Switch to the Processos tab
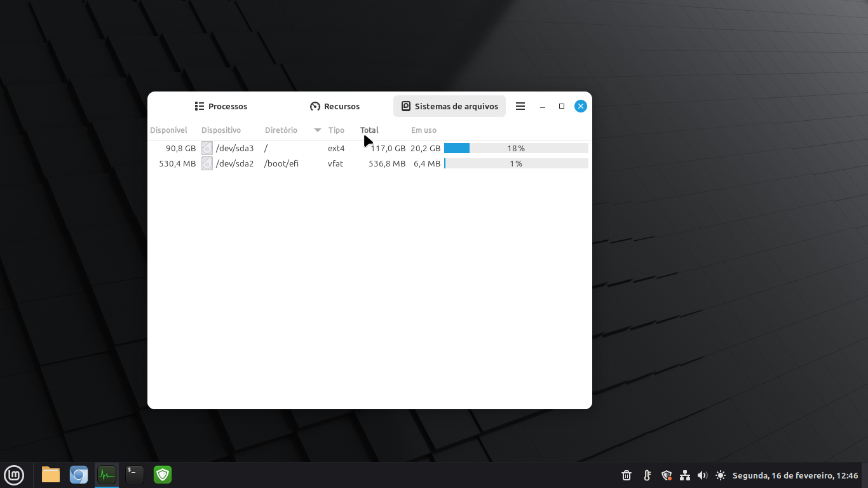 220,106
